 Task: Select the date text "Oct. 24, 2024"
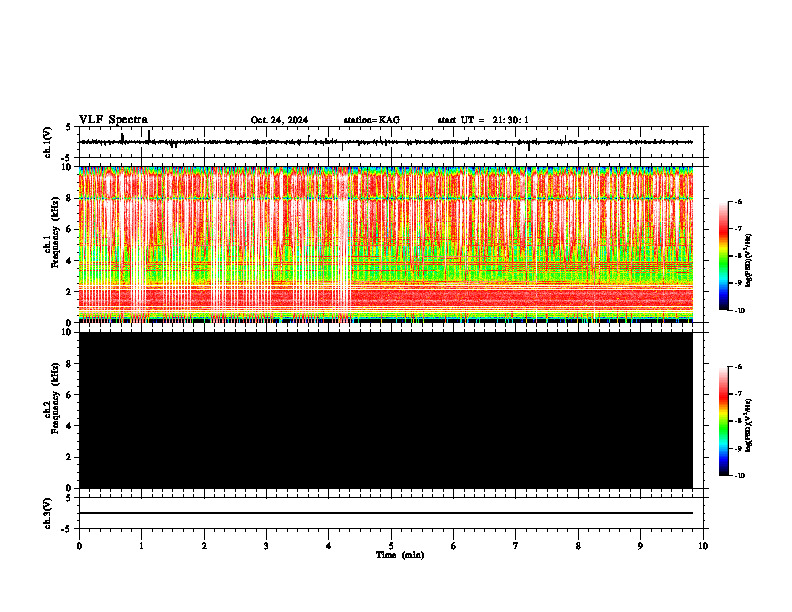pos(279,120)
